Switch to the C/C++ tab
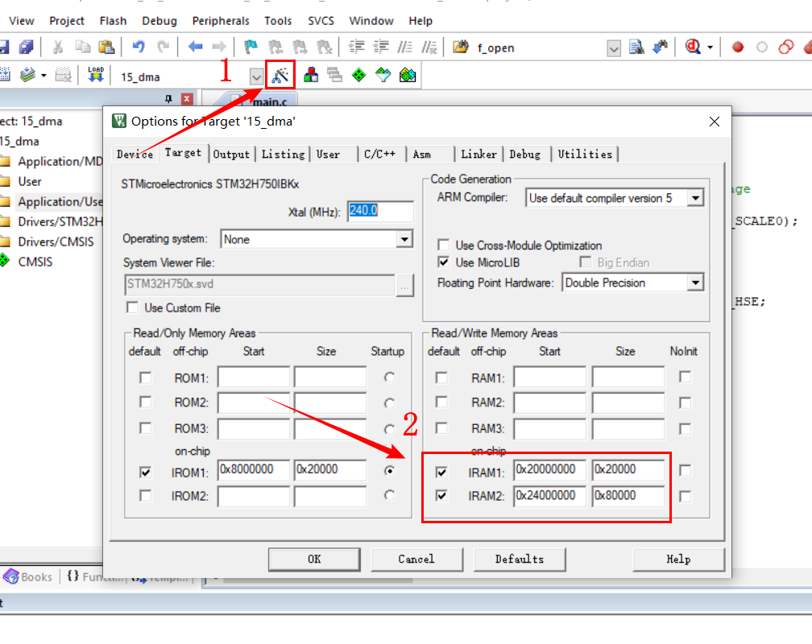Screen dimensions: 812x644 [x=379, y=154]
